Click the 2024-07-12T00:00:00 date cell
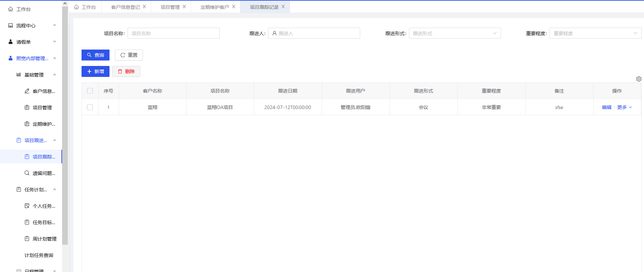 pos(288,107)
